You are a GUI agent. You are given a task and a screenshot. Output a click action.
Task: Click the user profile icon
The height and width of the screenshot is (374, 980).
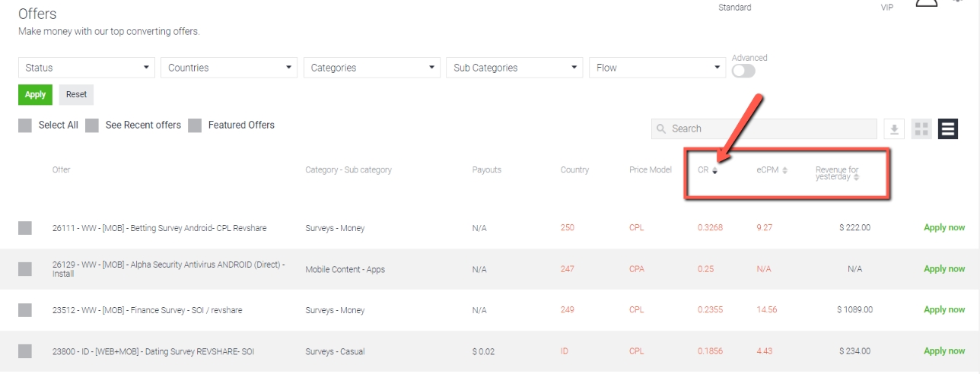click(926, 4)
